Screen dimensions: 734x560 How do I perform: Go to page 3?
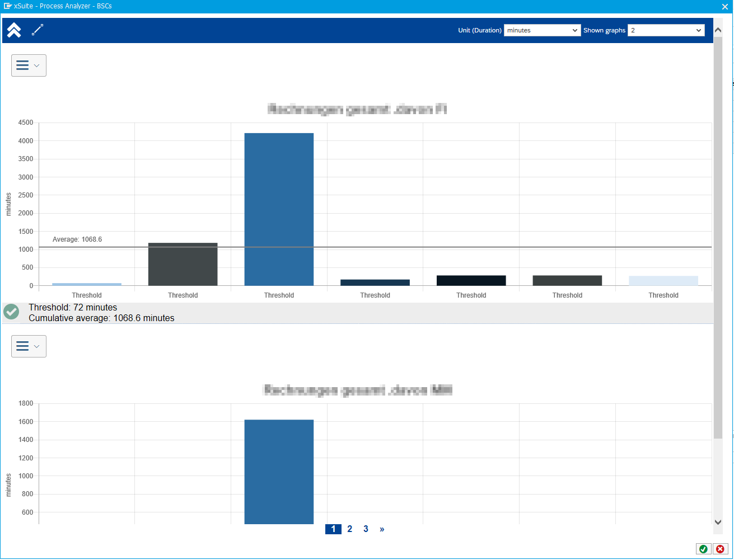click(x=366, y=529)
